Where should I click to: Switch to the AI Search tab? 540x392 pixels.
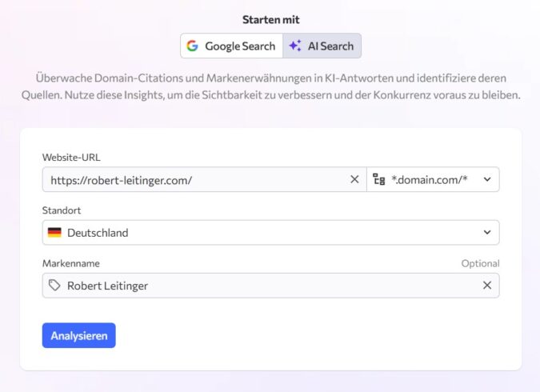click(322, 46)
